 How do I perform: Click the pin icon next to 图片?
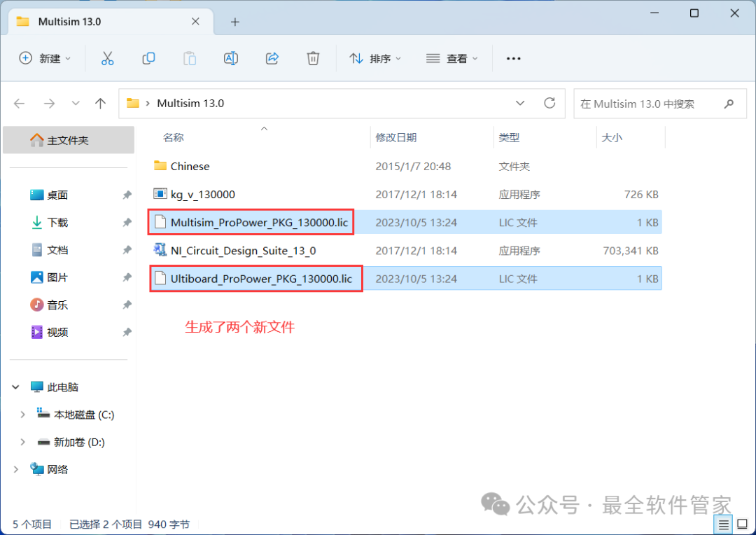tap(127, 277)
